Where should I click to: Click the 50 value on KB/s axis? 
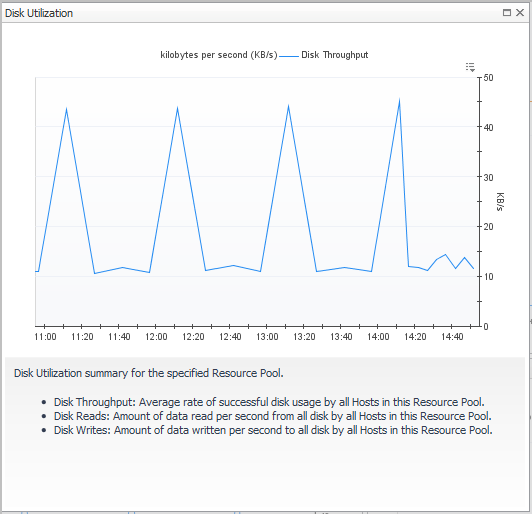[488, 78]
